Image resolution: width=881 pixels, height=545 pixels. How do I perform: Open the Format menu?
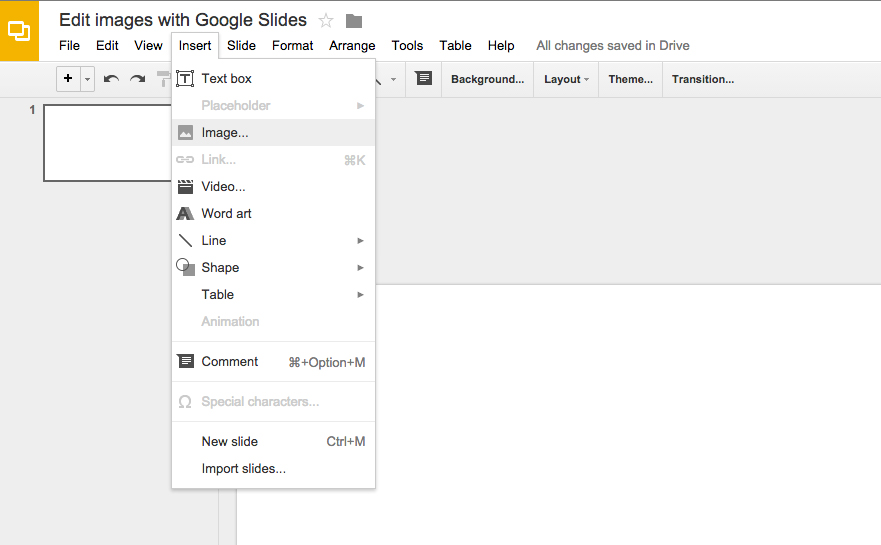(x=292, y=46)
